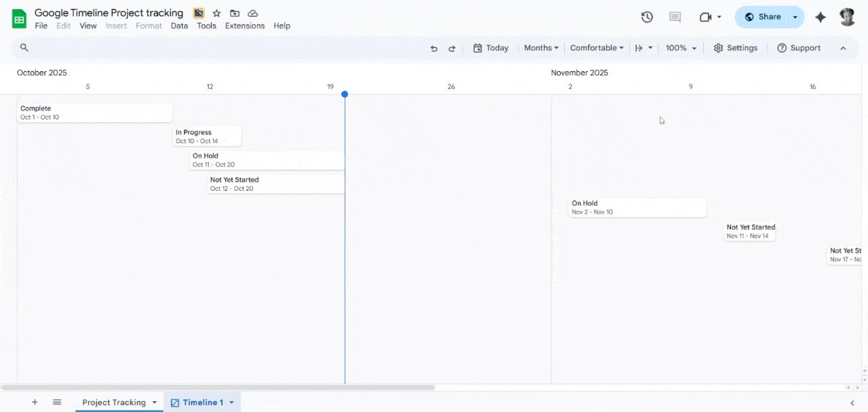Image resolution: width=868 pixels, height=412 pixels.
Task: Click the search magnifier icon
Action: [24, 48]
